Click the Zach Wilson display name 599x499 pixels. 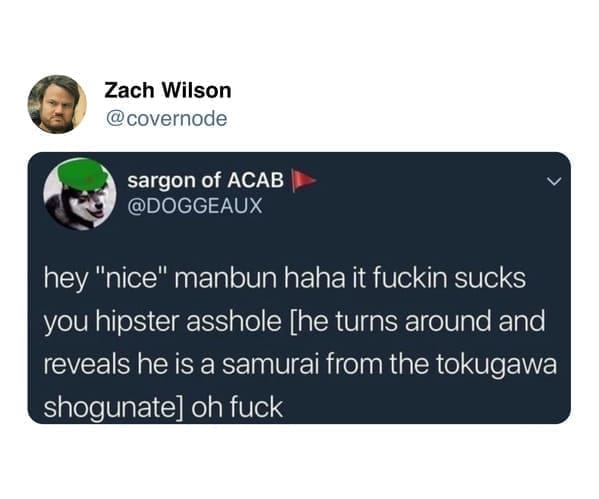click(x=168, y=91)
